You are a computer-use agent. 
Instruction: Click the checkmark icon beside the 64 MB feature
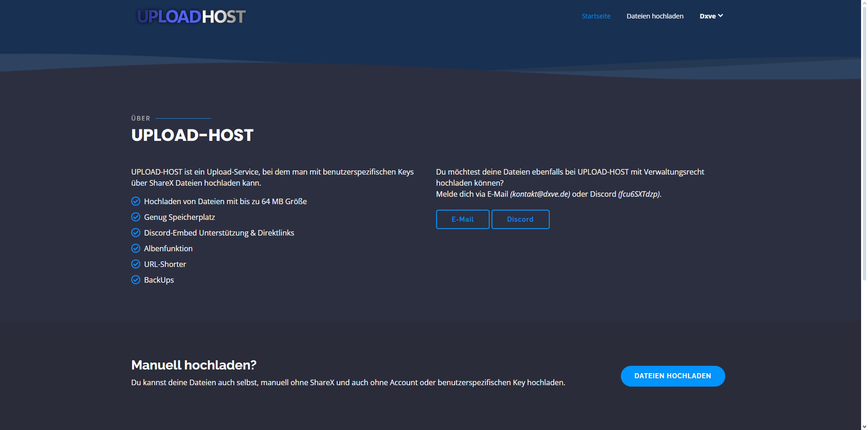pos(136,201)
